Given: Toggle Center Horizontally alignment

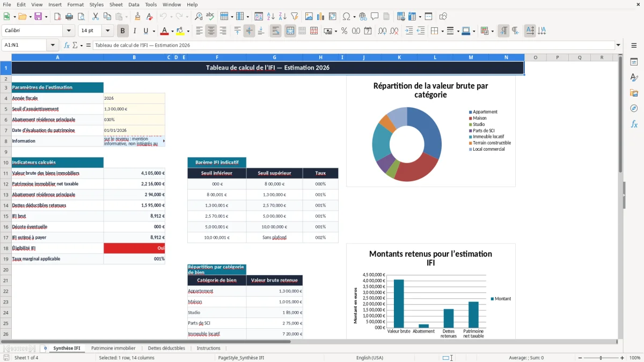Looking at the screenshot, I should point(211,31).
